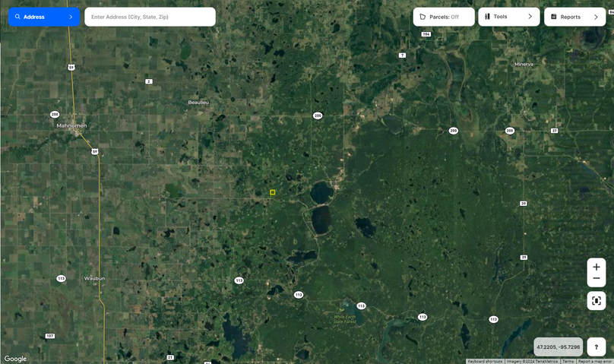Open Keyboard shortcuts link
The width and height of the screenshot is (614, 364).
485,361
